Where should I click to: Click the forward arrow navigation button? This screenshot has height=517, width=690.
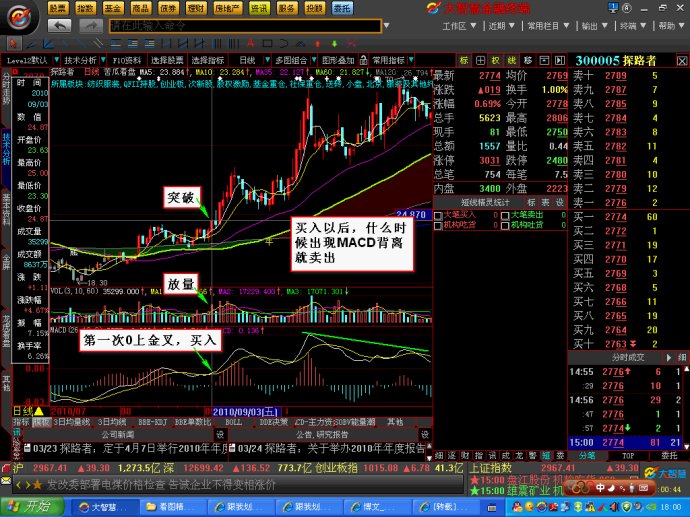point(91,26)
